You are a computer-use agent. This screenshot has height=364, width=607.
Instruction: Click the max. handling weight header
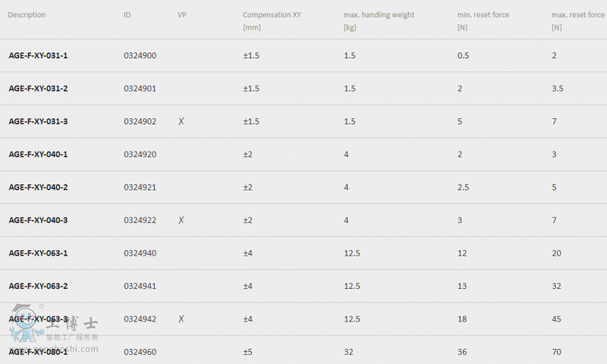click(x=379, y=21)
